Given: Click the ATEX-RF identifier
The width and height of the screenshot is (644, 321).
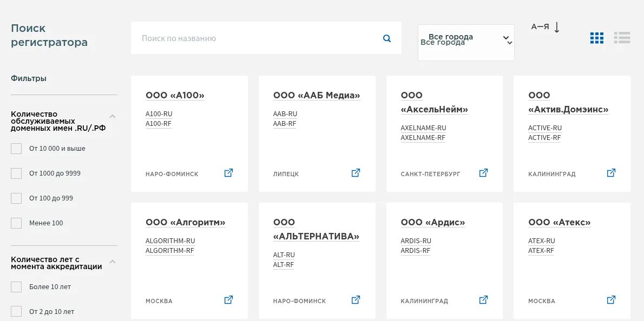Looking at the screenshot, I should click(x=541, y=251).
